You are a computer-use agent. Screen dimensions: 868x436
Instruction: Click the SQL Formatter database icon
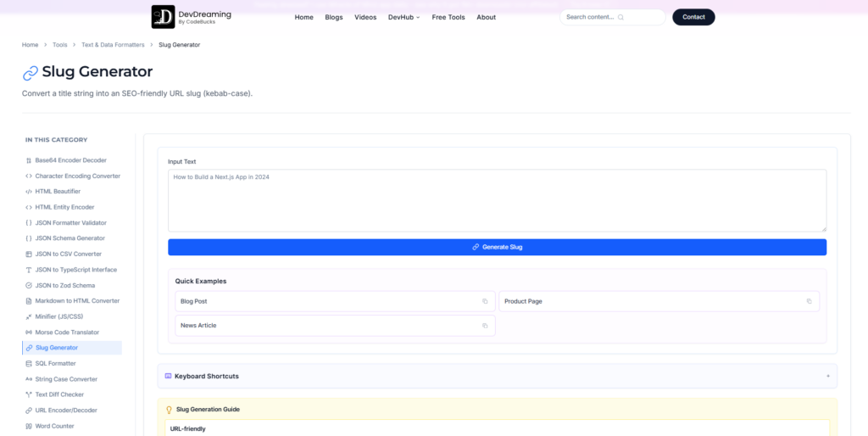(x=29, y=363)
